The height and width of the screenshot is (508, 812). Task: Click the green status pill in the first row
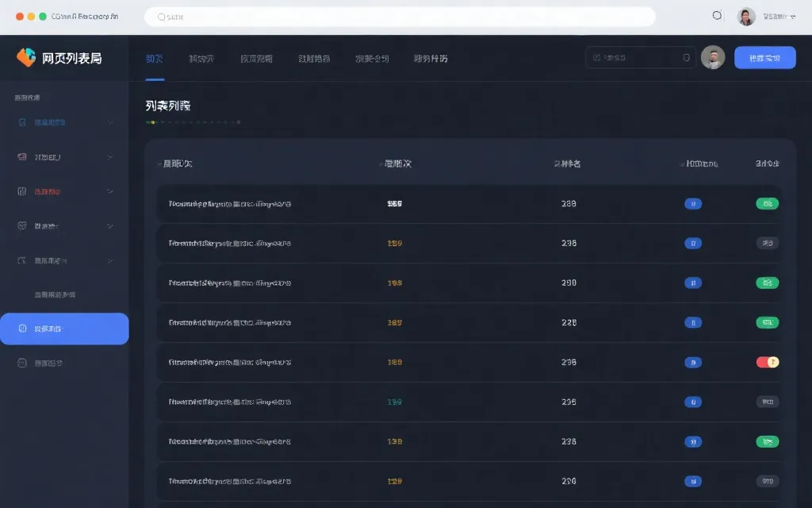point(767,203)
